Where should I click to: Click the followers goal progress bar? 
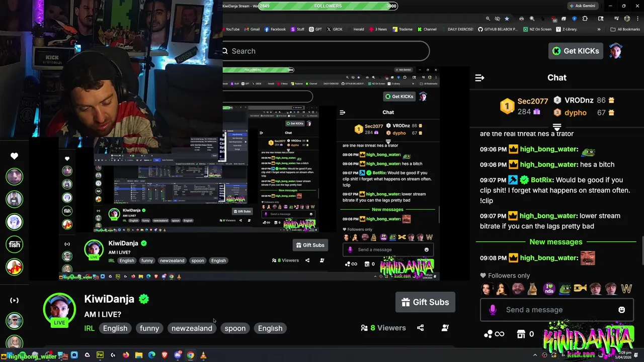tap(328, 6)
